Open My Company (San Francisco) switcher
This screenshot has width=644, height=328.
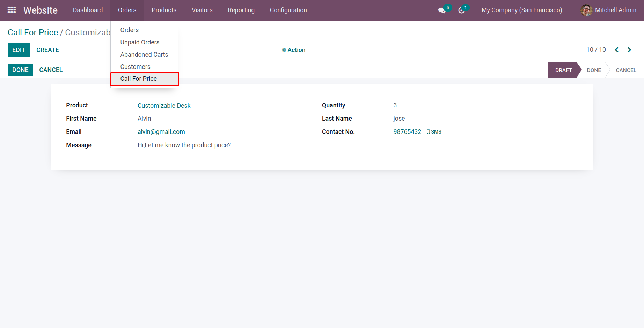pyautogui.click(x=522, y=10)
